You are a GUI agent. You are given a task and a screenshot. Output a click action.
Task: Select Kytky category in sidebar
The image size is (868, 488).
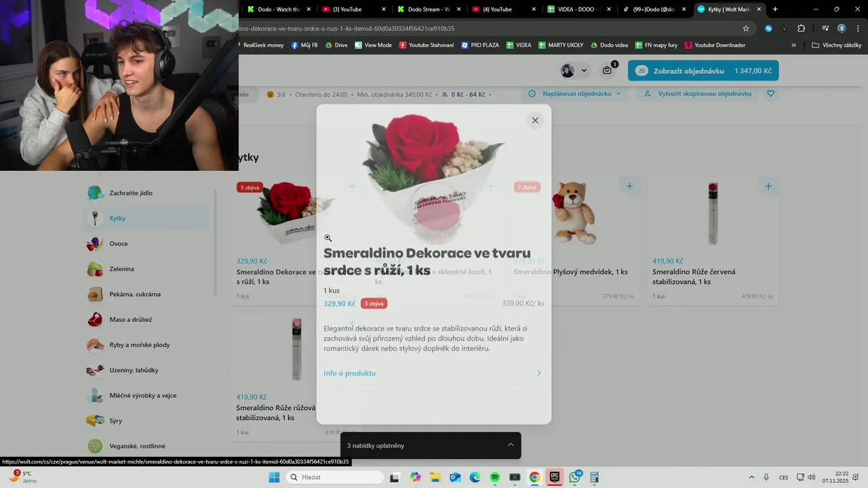tap(147, 218)
